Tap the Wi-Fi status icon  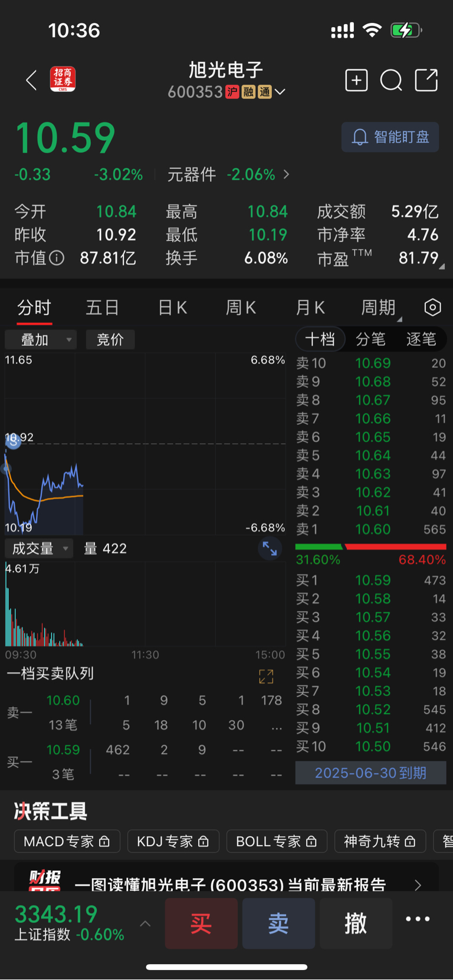[372, 30]
